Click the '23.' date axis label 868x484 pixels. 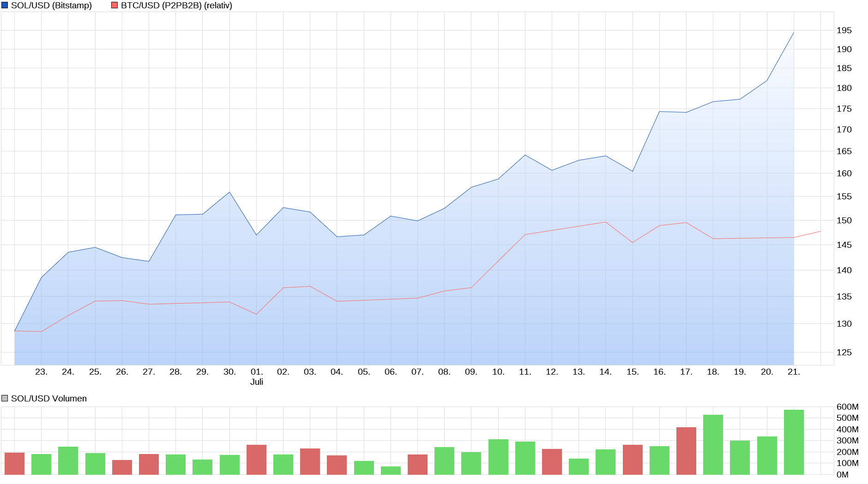41,372
